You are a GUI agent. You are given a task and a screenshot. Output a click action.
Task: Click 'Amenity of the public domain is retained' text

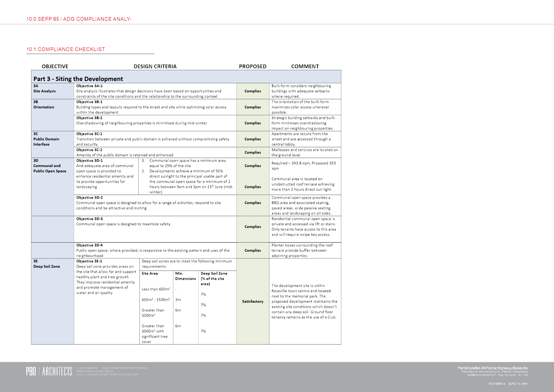(x=125, y=155)
